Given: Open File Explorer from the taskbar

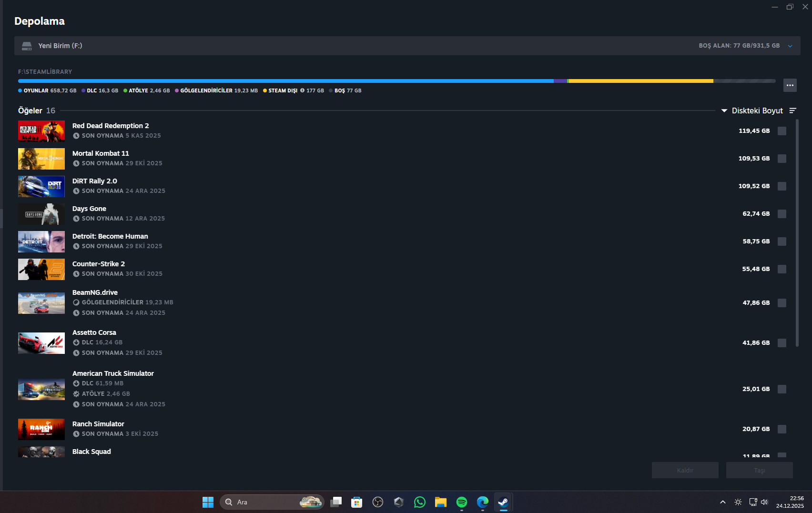Looking at the screenshot, I should [x=441, y=502].
